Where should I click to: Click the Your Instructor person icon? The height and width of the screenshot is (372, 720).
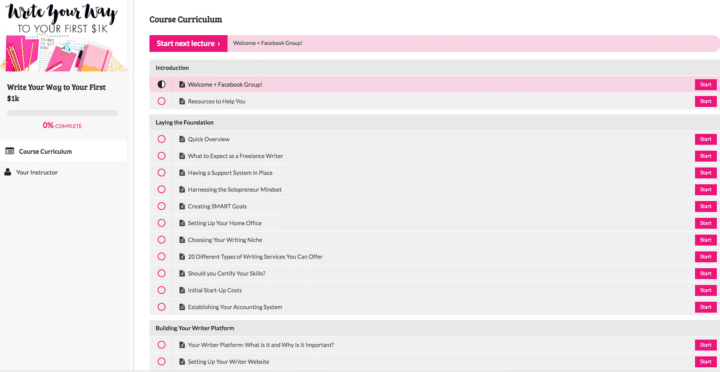[x=7, y=172]
